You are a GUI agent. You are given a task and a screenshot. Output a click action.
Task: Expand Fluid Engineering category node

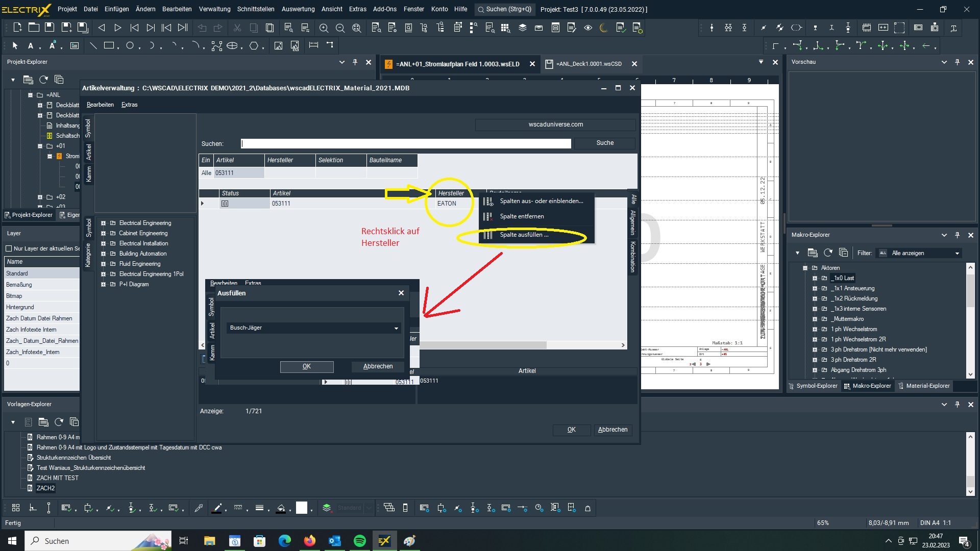tap(103, 264)
